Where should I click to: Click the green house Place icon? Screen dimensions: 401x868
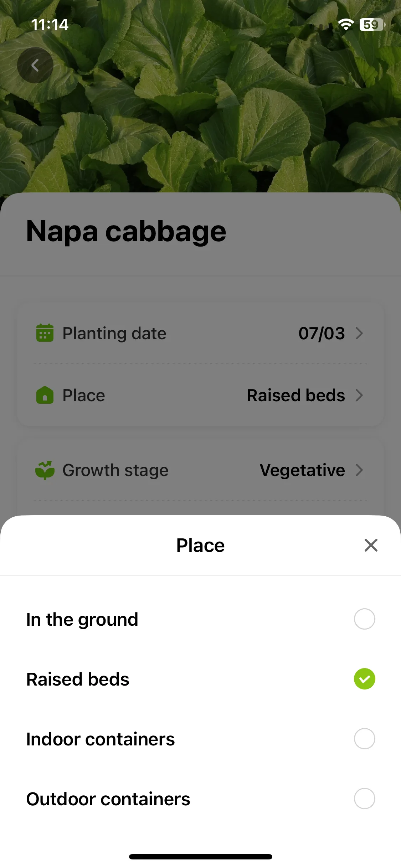(x=45, y=395)
